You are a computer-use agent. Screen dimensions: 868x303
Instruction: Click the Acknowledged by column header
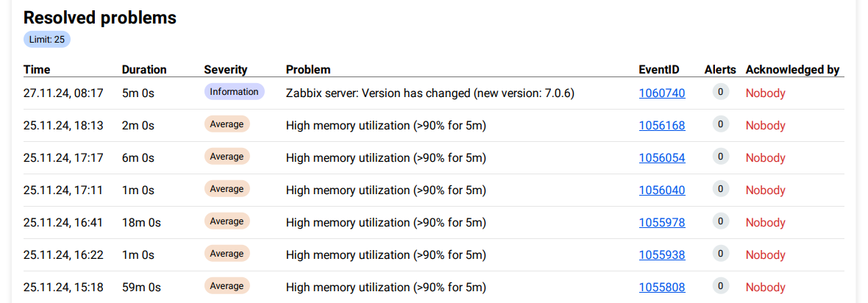tap(792, 70)
